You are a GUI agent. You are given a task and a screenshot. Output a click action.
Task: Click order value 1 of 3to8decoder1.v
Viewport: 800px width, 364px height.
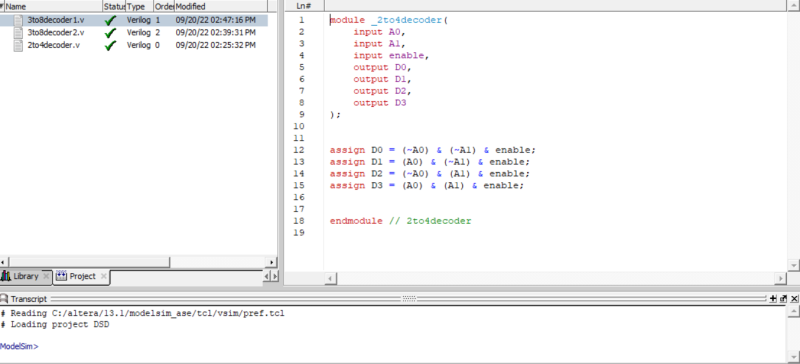tap(158, 20)
